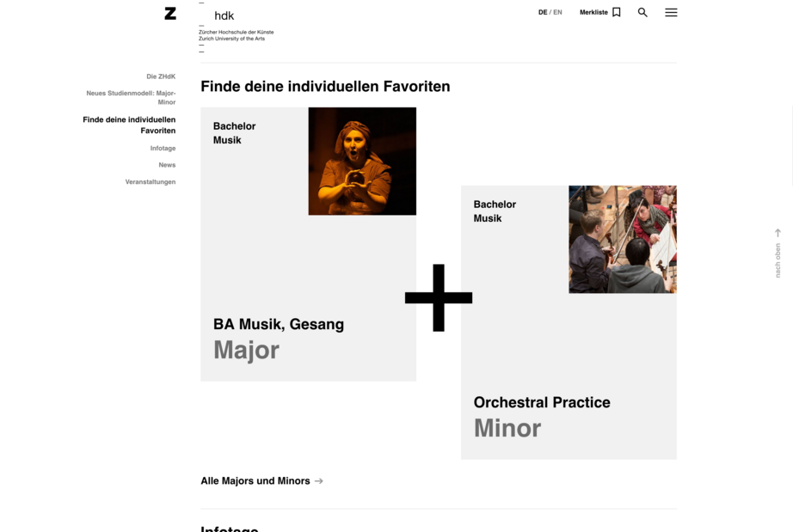793x532 pixels.
Task: Click the nach oben up arrow
Action: (778, 233)
